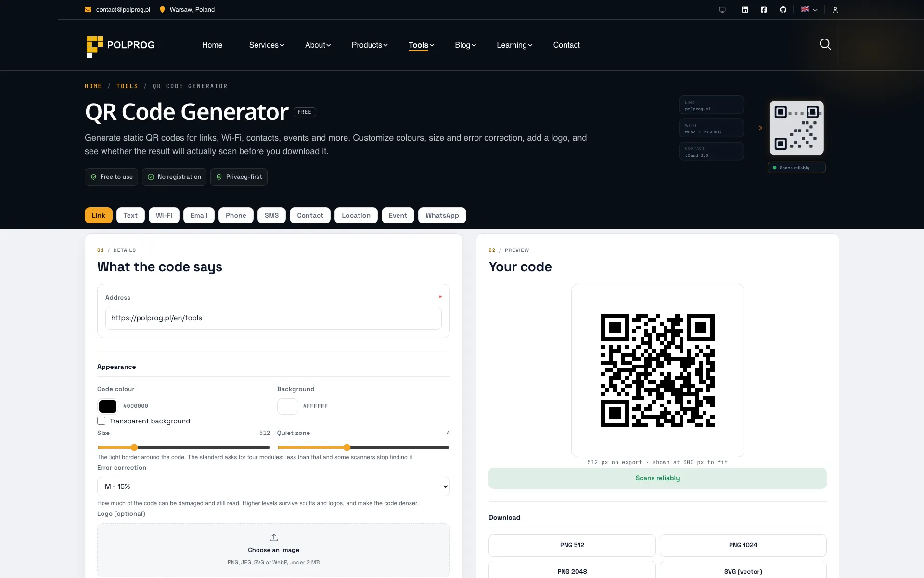
Task: Download the PNG 1024 version
Action: (x=743, y=545)
